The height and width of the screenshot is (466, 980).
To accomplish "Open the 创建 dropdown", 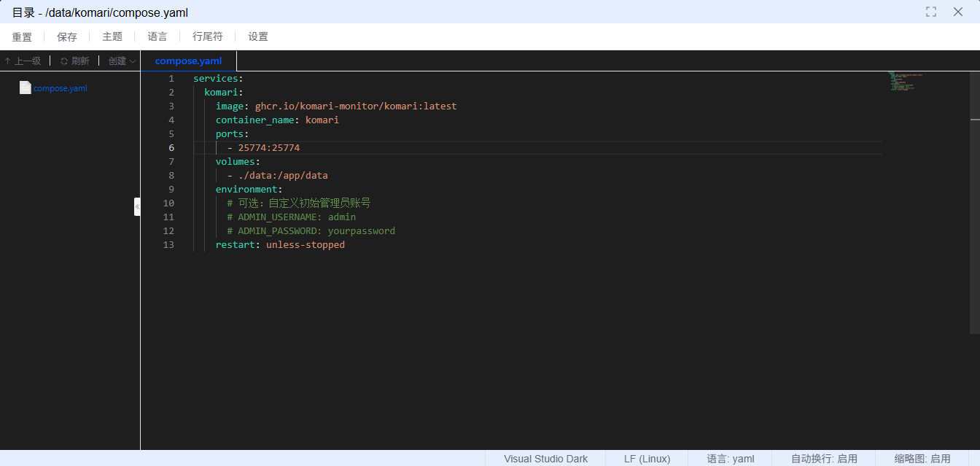I will coord(122,61).
